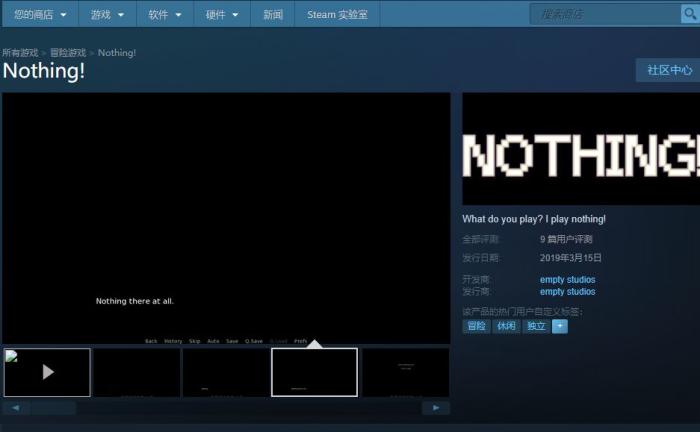700x432 pixels.
Task: Open empty studios publisher link
Action: click(567, 291)
